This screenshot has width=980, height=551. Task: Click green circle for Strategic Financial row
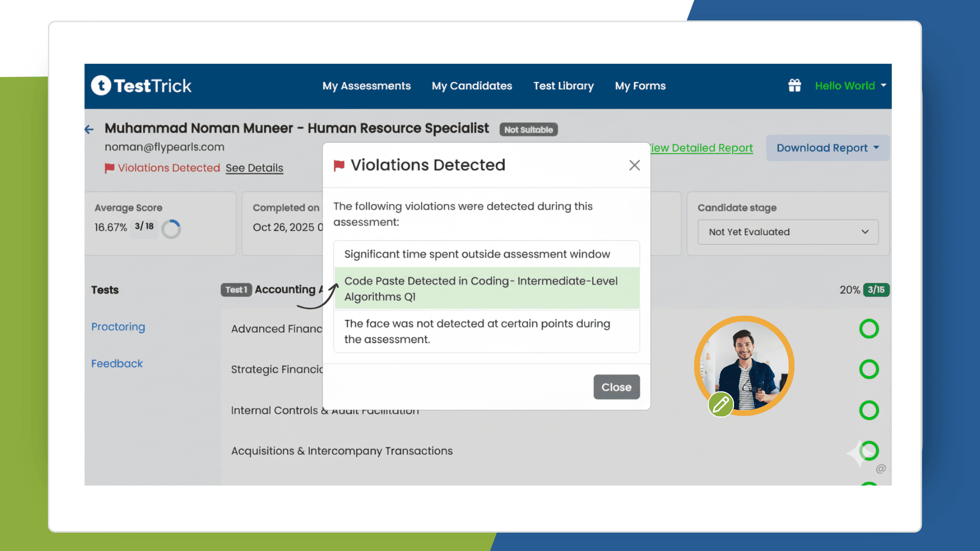tap(869, 369)
